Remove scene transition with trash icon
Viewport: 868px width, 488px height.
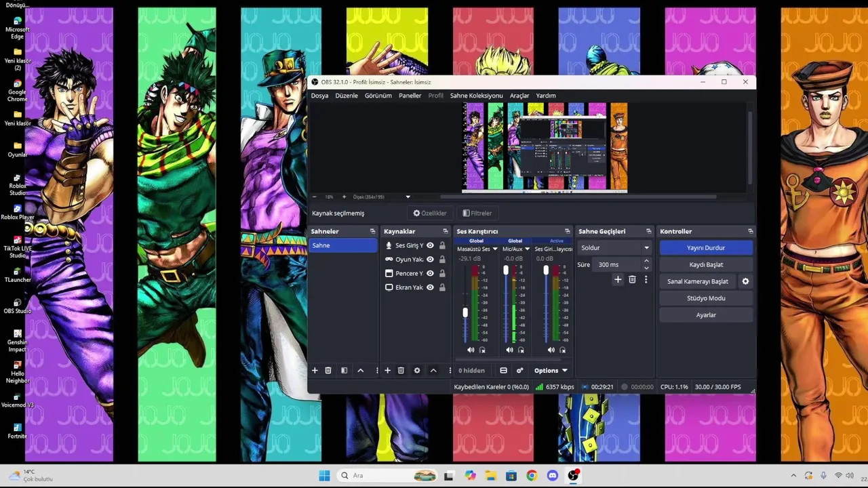632,279
